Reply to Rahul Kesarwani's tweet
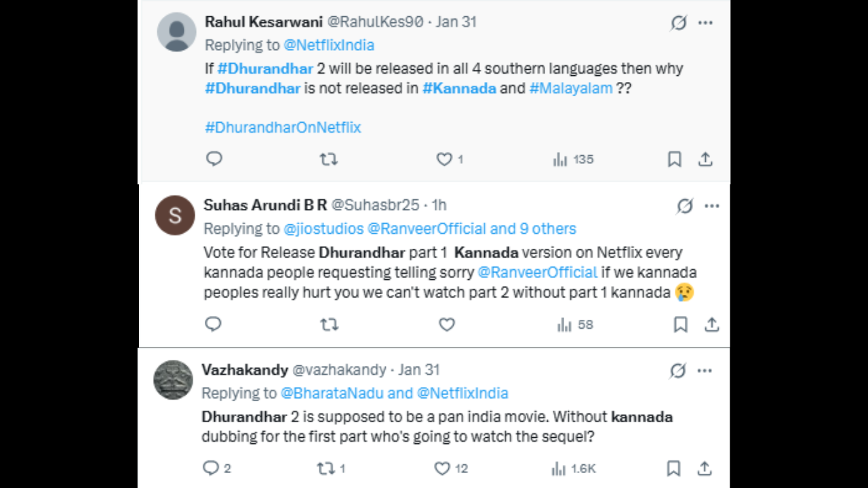 [x=214, y=159]
